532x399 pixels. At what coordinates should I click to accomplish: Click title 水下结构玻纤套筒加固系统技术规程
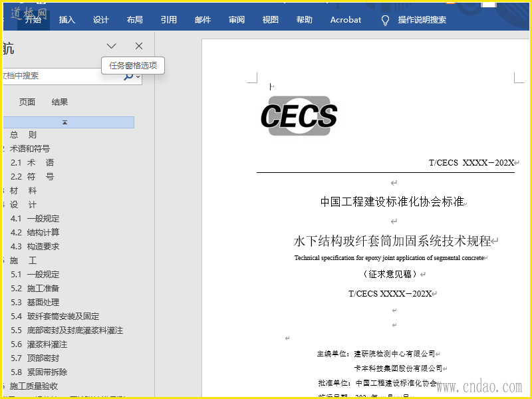coord(392,241)
